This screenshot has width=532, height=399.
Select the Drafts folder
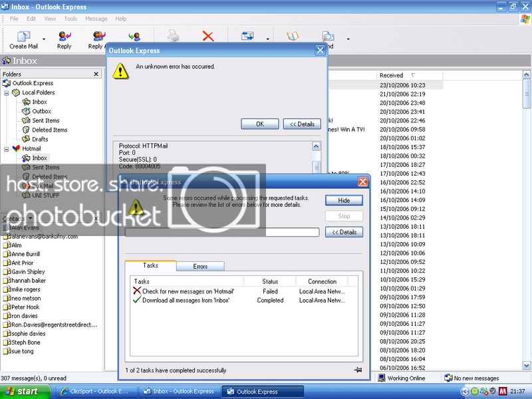40,139
